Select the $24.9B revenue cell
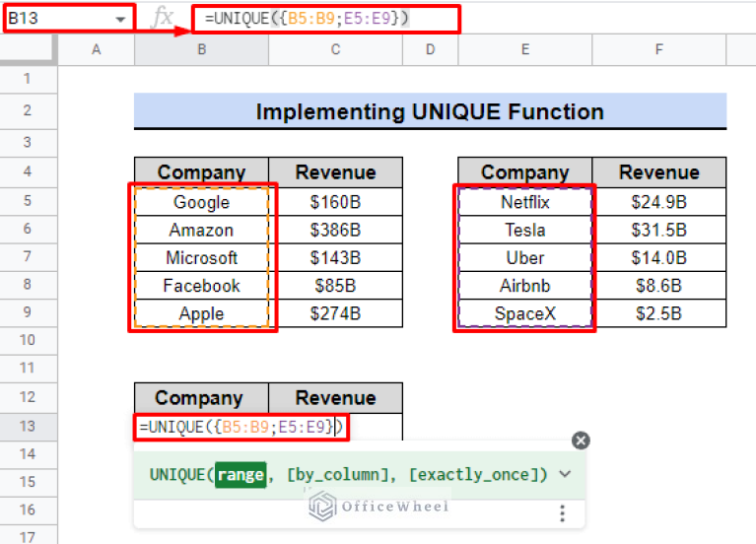 (x=659, y=202)
